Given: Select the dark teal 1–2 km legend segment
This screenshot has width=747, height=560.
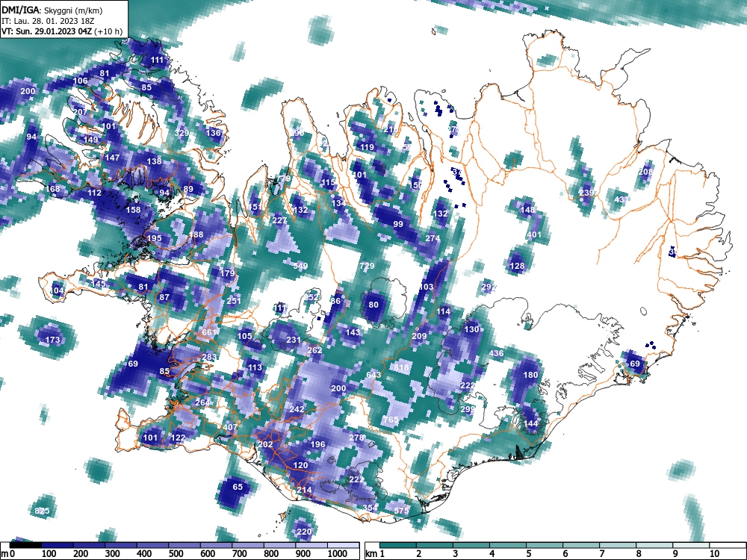Looking at the screenshot, I should pos(398,545).
